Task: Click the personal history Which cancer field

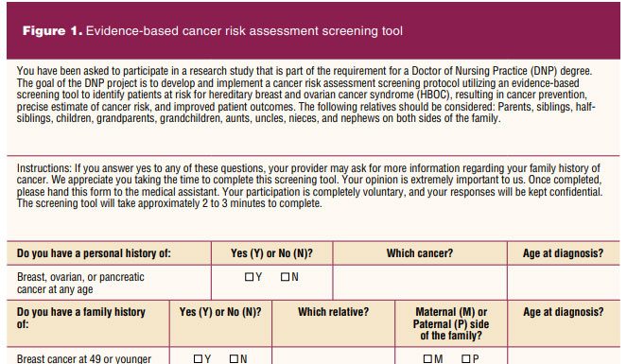Action: (x=420, y=283)
